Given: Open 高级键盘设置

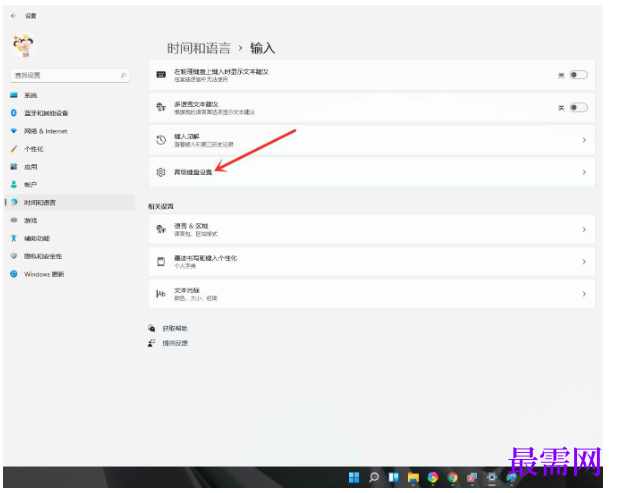Looking at the screenshot, I should tap(372, 172).
